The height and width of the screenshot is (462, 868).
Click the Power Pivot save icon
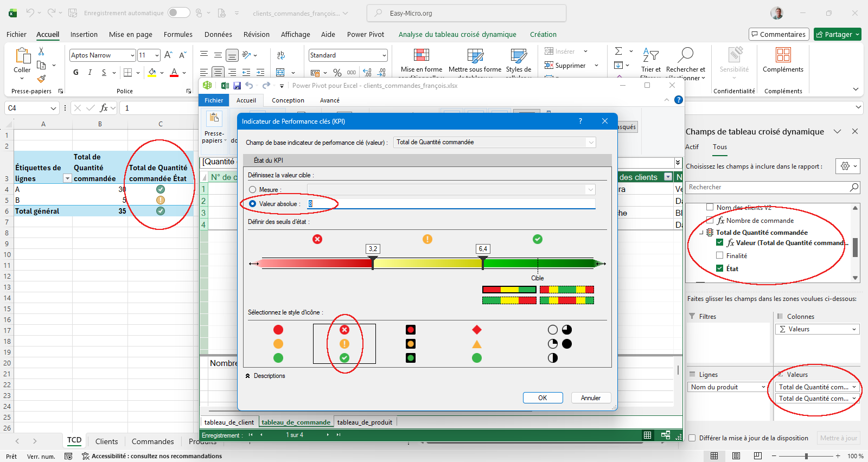click(x=237, y=86)
